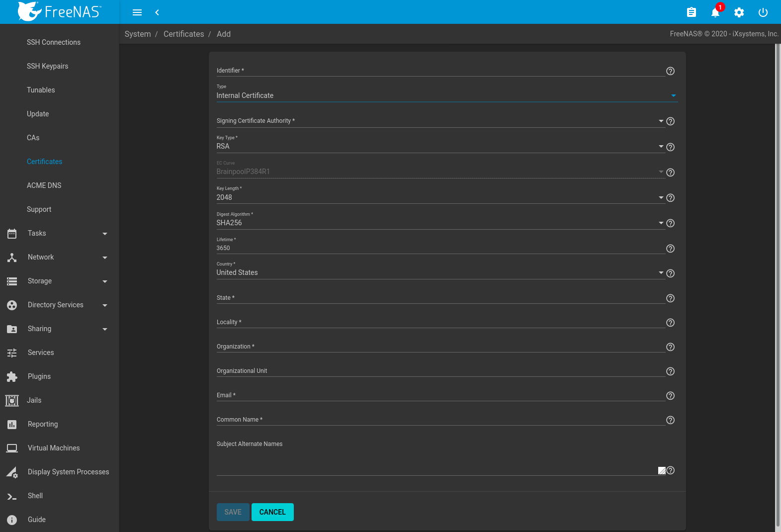Open SSH Keypairs menu item
The image size is (781, 532).
tap(48, 66)
